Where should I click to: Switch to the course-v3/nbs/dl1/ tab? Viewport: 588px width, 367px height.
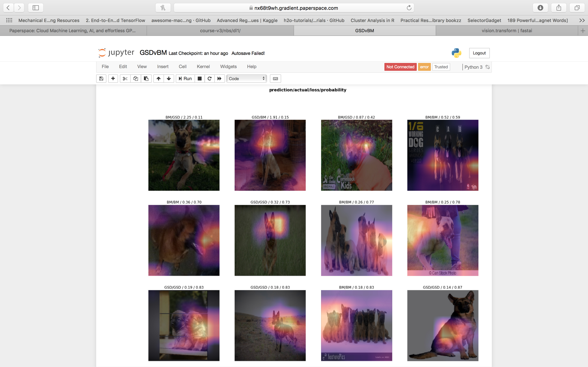220,31
